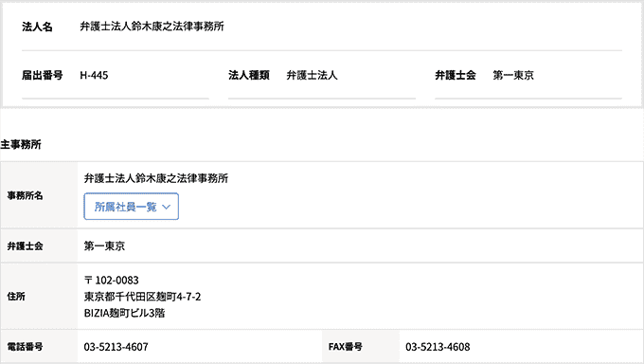644x364 pixels.
Task: Click the 法人名 label
Action: pos(37,27)
